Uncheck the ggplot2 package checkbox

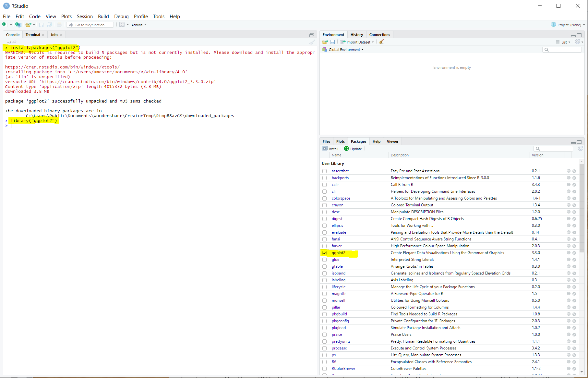click(324, 253)
